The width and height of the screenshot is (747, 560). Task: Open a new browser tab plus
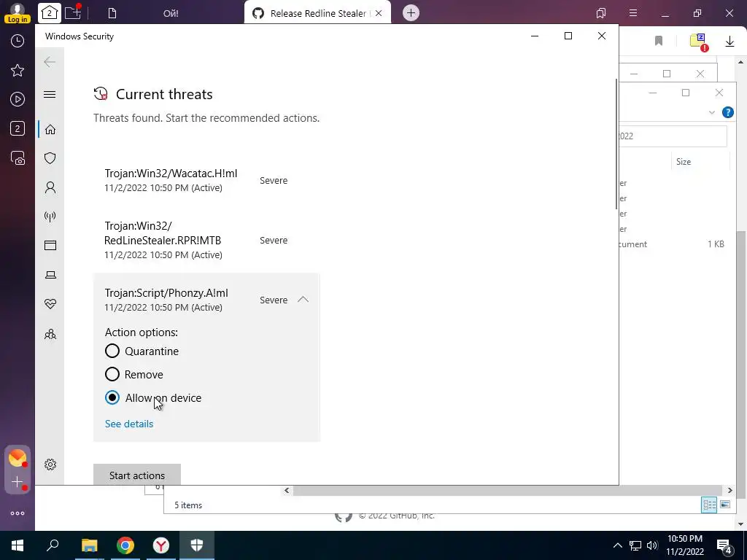(411, 13)
